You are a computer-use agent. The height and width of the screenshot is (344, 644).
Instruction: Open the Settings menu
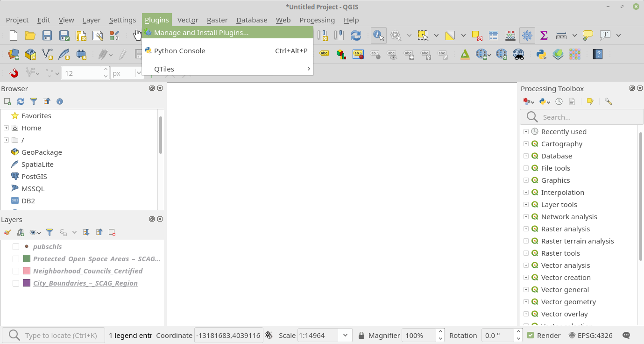point(122,20)
